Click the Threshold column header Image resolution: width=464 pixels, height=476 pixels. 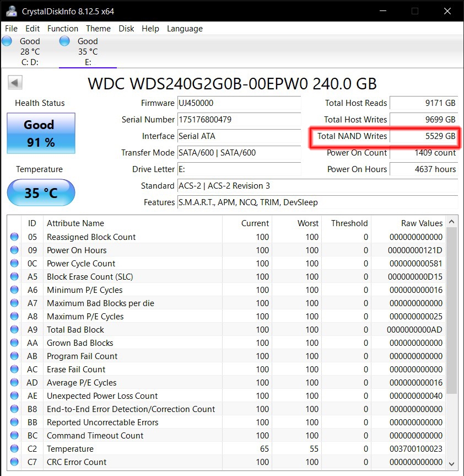pos(347,223)
